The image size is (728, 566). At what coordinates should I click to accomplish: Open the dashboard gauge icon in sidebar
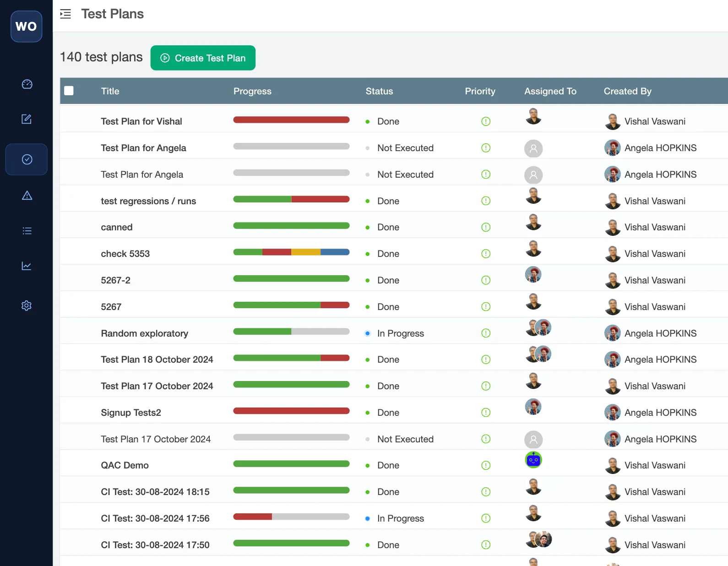(27, 84)
